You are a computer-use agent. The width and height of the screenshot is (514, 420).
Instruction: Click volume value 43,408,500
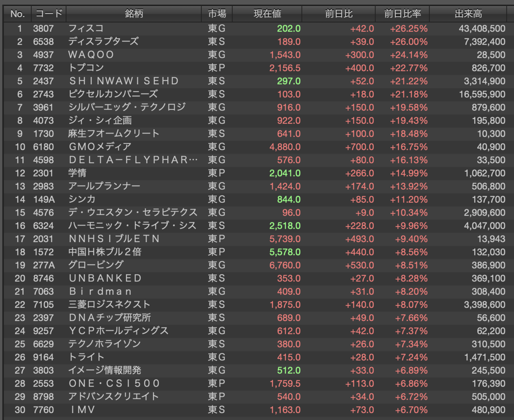[x=481, y=28]
